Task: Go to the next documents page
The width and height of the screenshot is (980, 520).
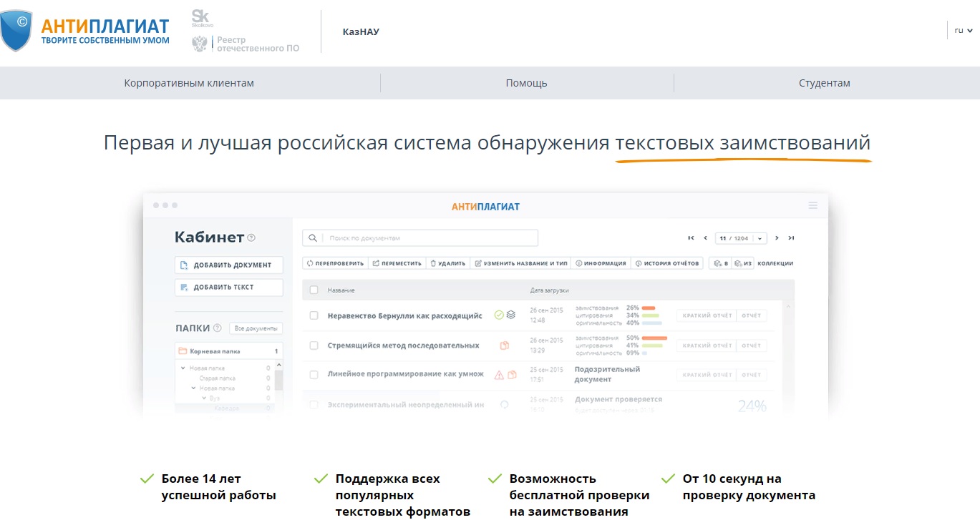Action: coord(777,238)
